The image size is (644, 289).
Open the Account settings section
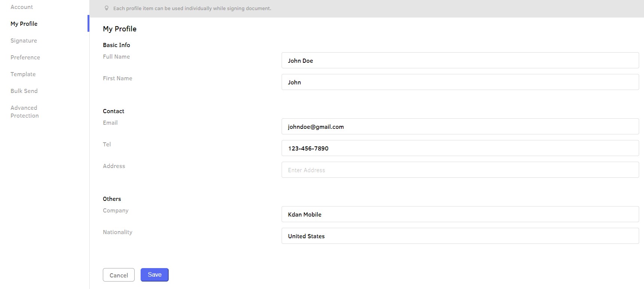22,7
